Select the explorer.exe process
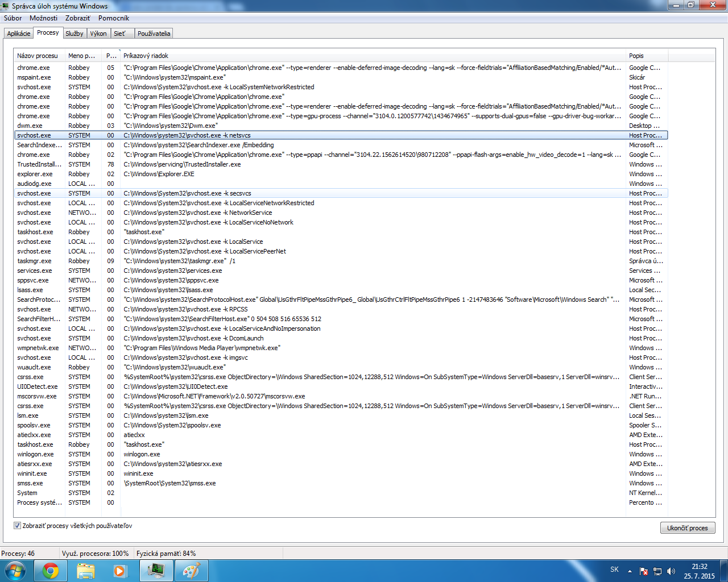The image size is (728, 582). (341, 174)
